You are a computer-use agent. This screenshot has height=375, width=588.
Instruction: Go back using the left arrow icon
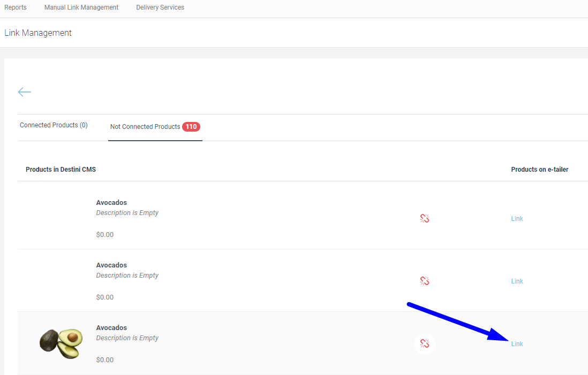point(25,92)
